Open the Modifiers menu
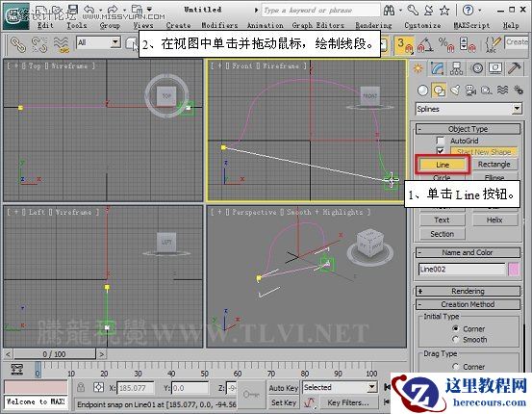Viewport: 532px width, 414px height. [x=219, y=25]
